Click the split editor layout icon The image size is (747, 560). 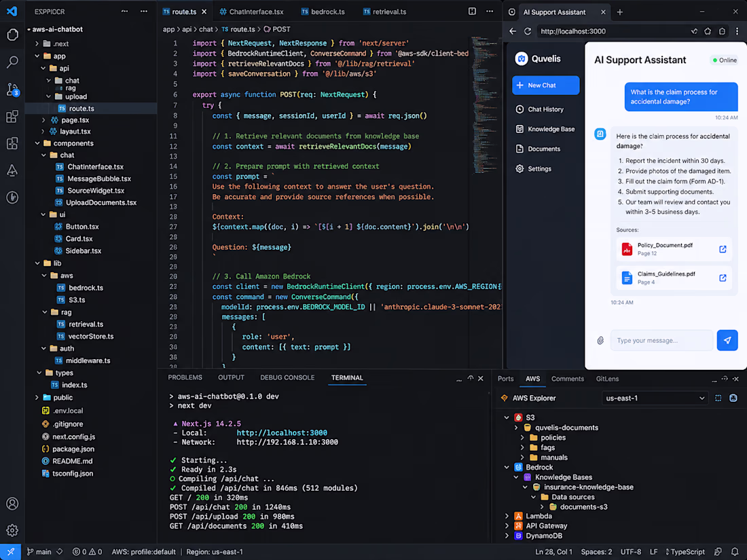tap(472, 12)
